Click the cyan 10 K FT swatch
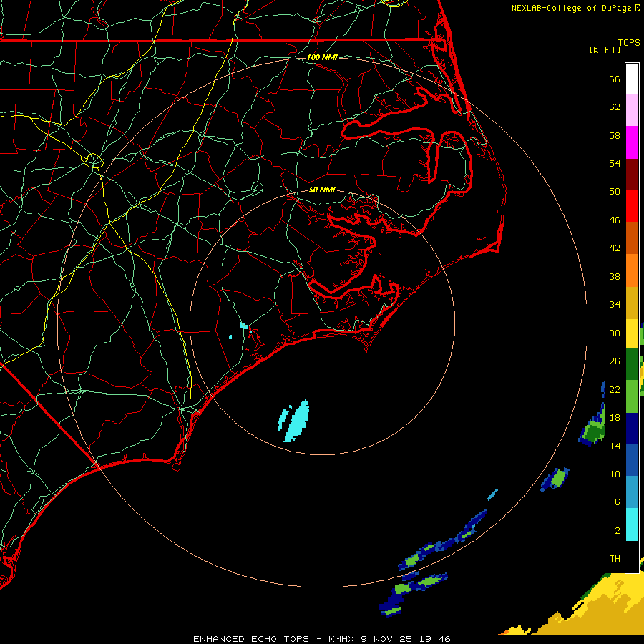The width and height of the screenshot is (644, 644). point(632,525)
